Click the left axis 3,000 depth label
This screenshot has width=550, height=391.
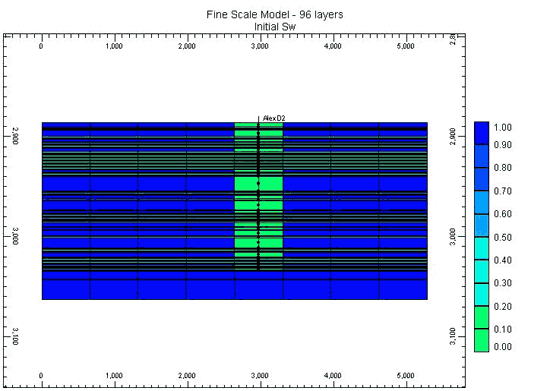coord(15,236)
